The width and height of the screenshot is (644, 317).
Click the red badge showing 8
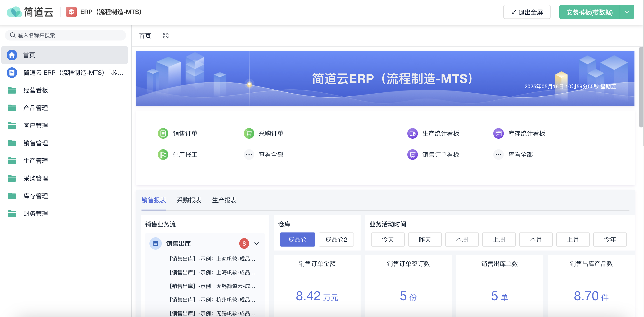(x=244, y=243)
